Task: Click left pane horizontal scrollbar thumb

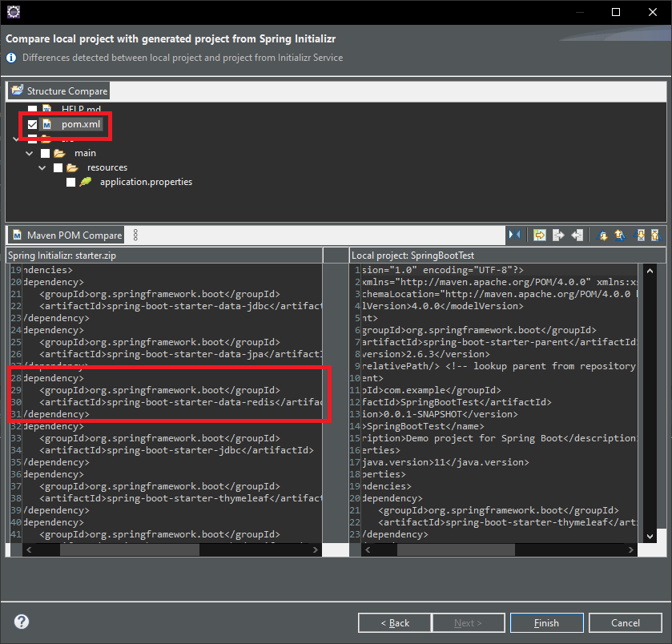Action: click(x=130, y=549)
